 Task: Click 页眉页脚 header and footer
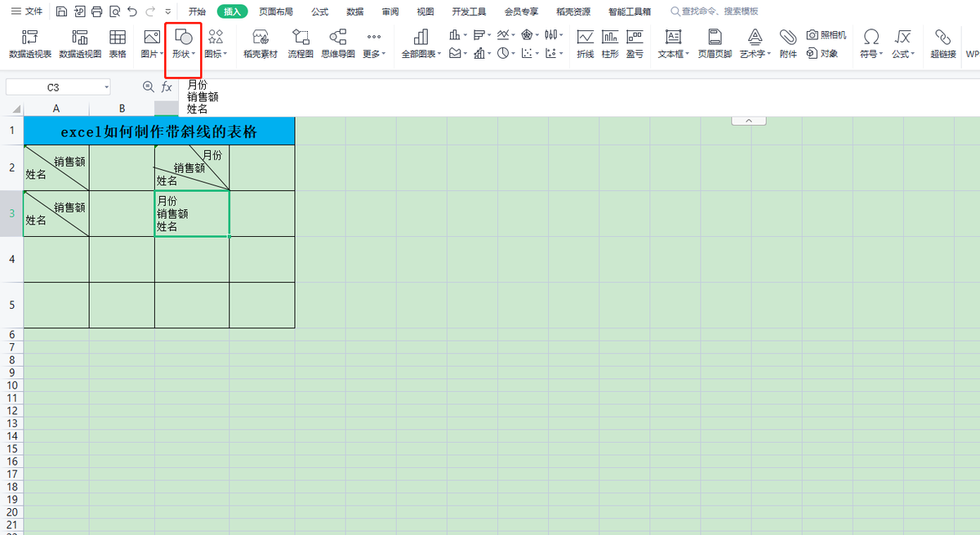(x=715, y=44)
